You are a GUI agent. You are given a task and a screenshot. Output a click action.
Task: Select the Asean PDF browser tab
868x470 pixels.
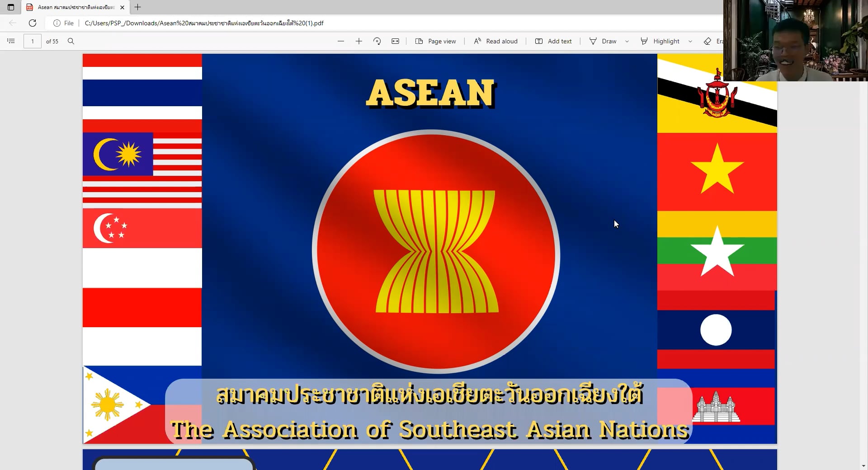pos(75,7)
